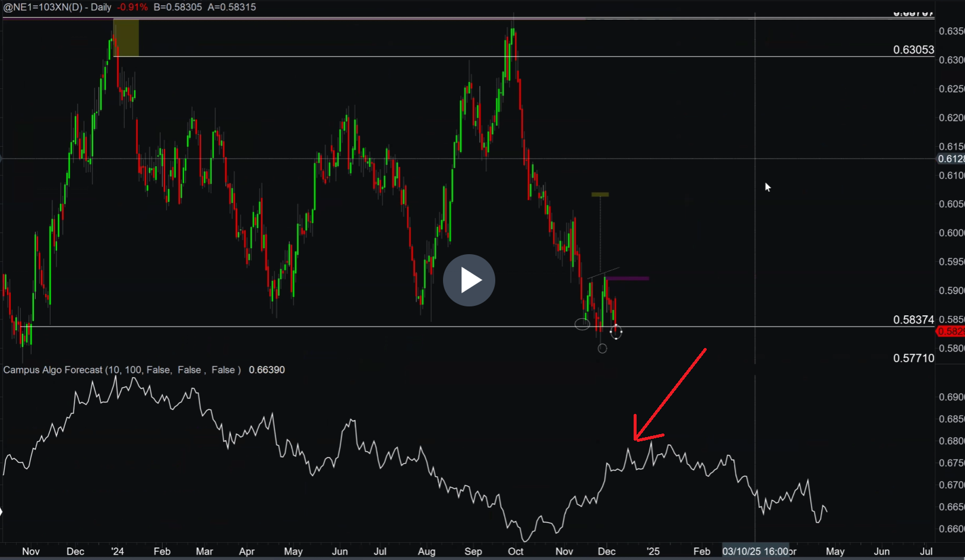
Task: Click the yellow rectangle drawing near '24 high
Action: (126, 37)
